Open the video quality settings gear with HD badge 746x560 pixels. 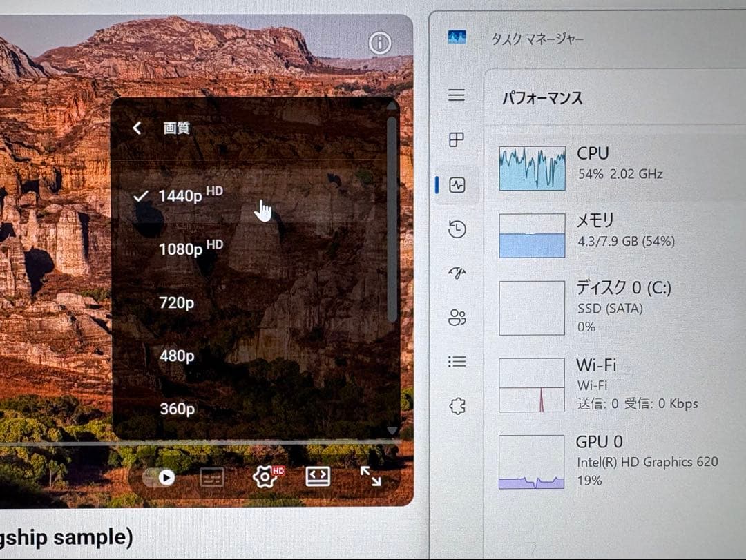point(265,476)
